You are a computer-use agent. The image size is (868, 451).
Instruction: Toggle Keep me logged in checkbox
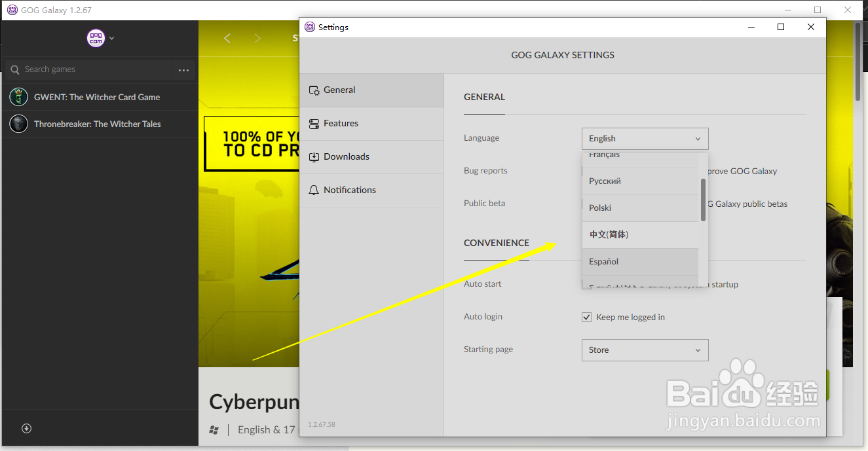[586, 317]
